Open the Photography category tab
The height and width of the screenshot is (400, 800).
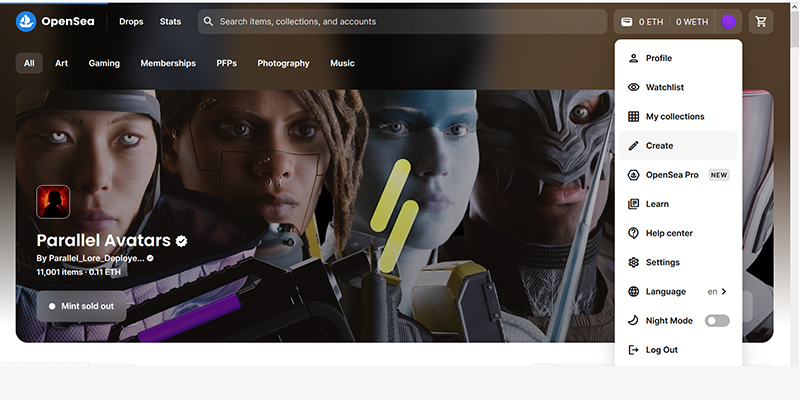(283, 63)
